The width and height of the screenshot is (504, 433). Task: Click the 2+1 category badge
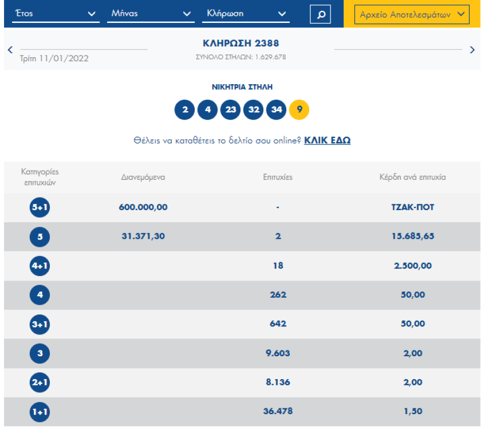(x=40, y=383)
